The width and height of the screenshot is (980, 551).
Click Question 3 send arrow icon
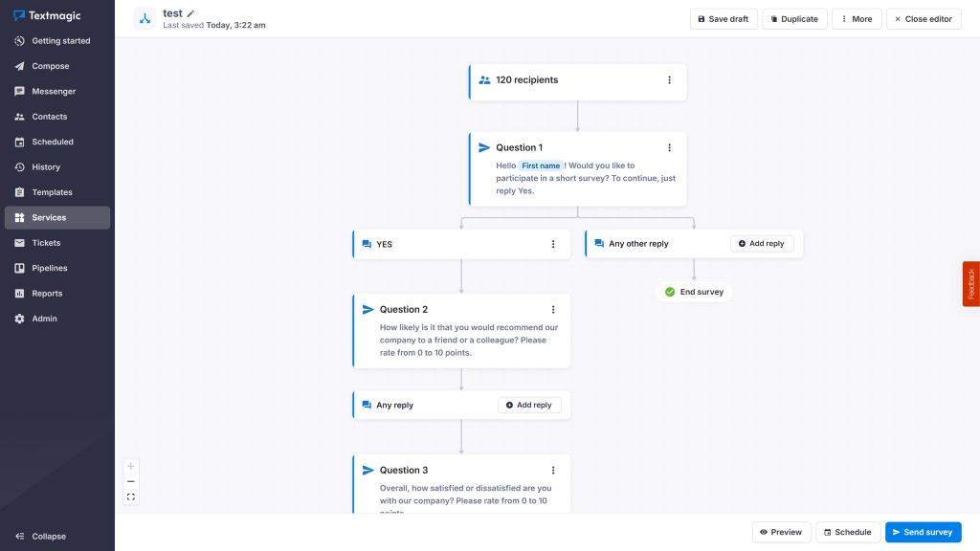(x=368, y=471)
